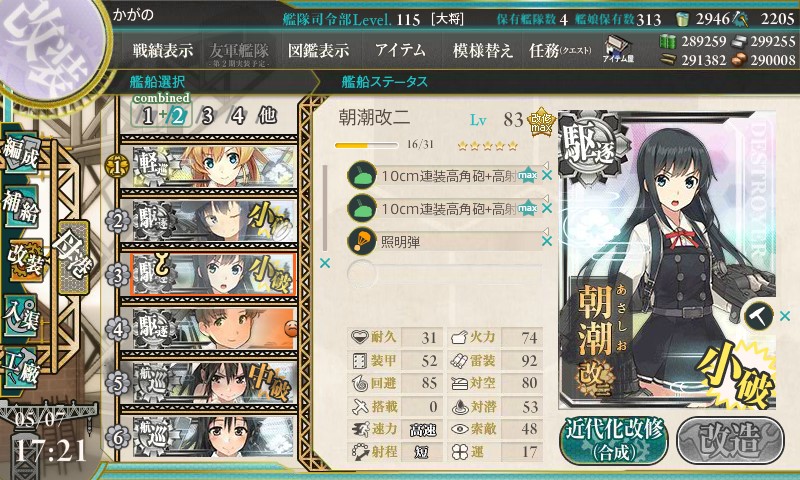Select the empty fourth equipment slot
Screen dimensions: 800x480
pos(444,273)
